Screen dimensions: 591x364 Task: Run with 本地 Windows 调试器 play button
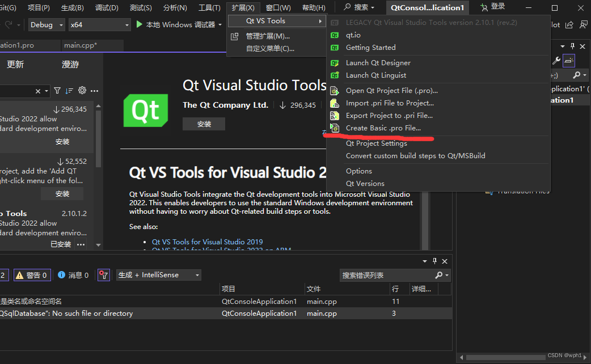click(139, 25)
